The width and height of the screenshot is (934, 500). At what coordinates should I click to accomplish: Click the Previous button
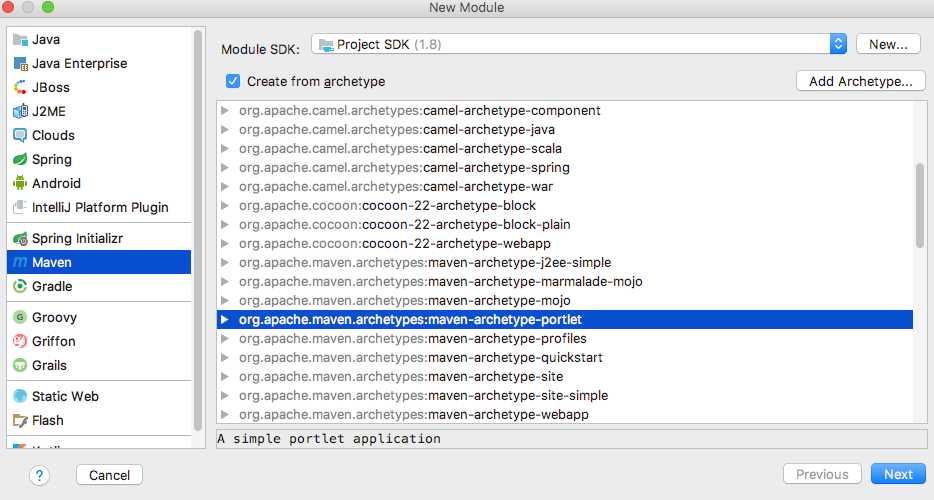pyautogui.click(x=822, y=474)
